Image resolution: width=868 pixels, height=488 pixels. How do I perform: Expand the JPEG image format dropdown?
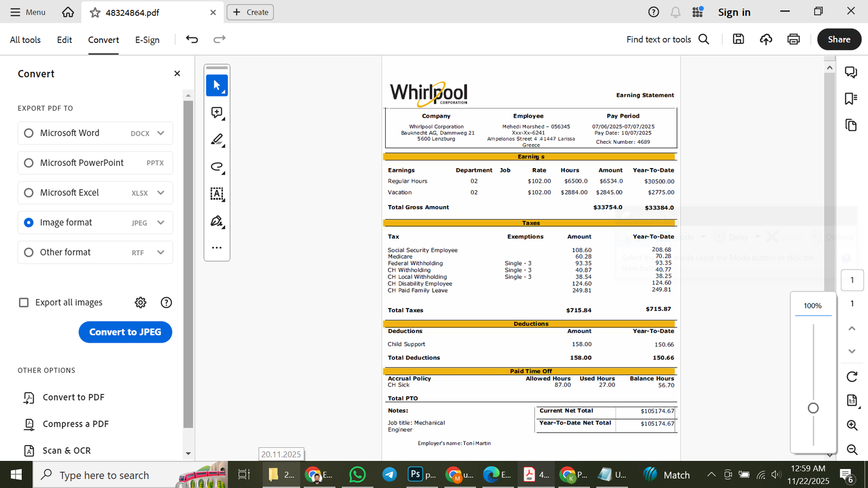(x=161, y=222)
